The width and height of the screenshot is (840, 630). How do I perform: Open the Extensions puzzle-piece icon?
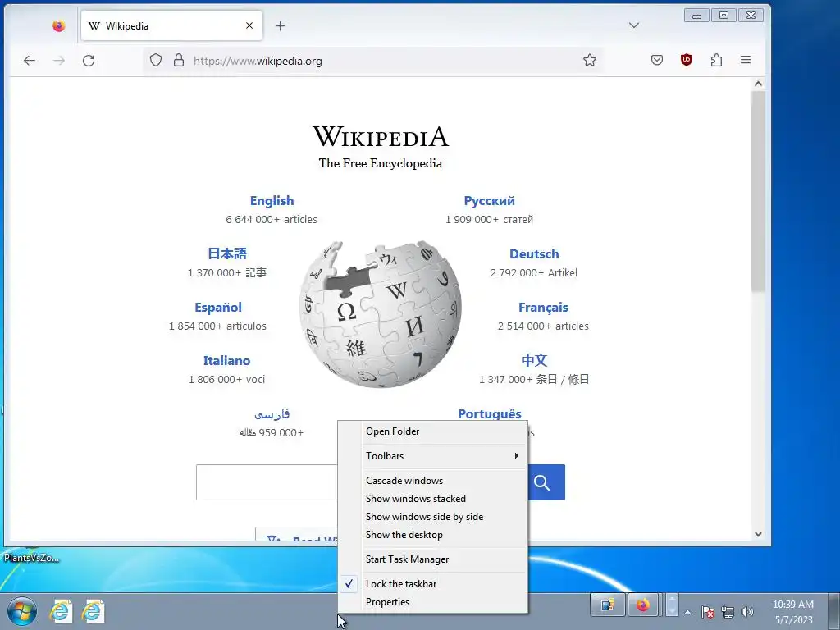coord(716,60)
